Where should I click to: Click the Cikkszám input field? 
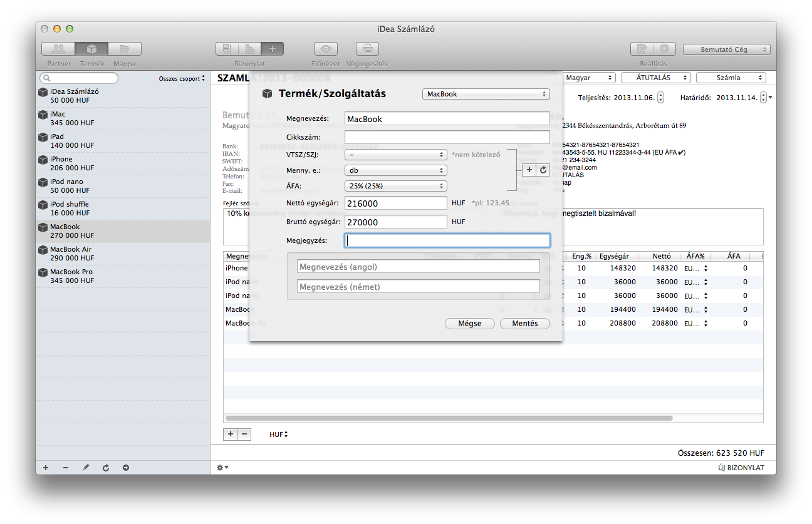tap(447, 137)
